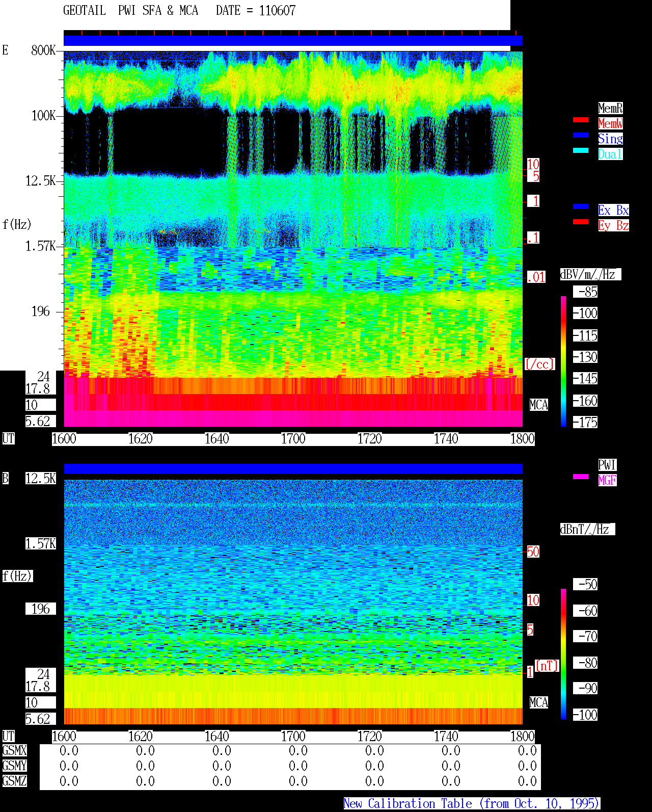The height and width of the screenshot is (812, 652).
Task: Click the -130 value on the dBV scale
Action: tap(585, 357)
